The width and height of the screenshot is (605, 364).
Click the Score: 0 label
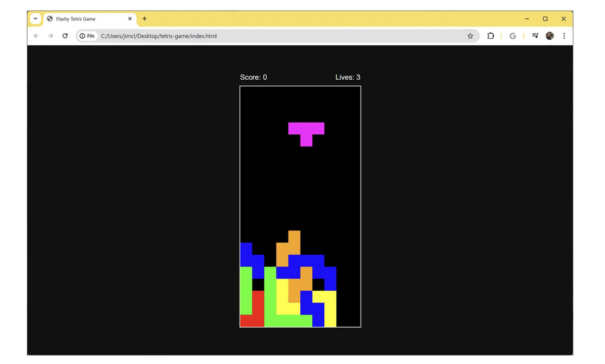point(253,77)
